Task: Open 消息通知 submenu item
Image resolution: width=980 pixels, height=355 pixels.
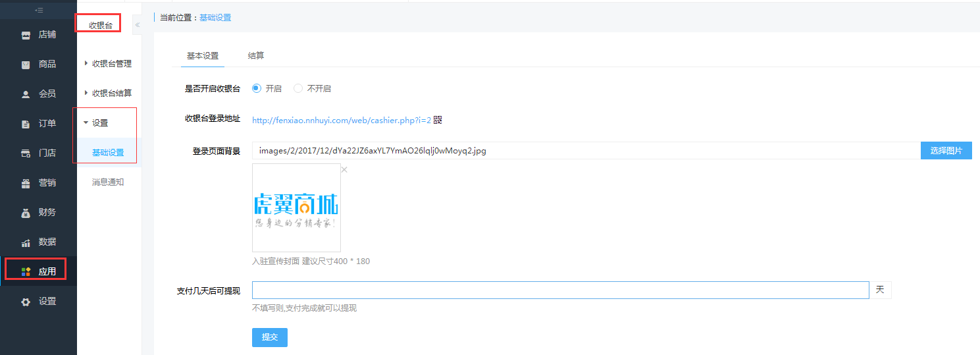Action: 108,182
